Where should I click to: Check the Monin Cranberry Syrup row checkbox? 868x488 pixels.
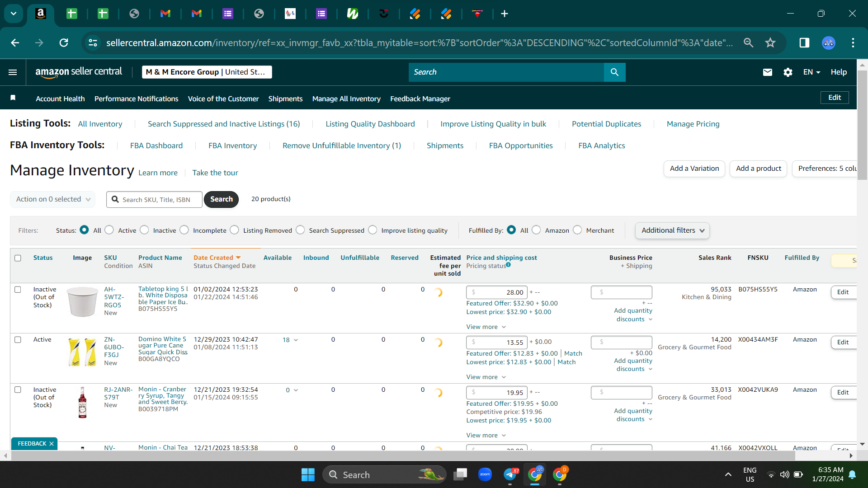pyautogui.click(x=18, y=390)
